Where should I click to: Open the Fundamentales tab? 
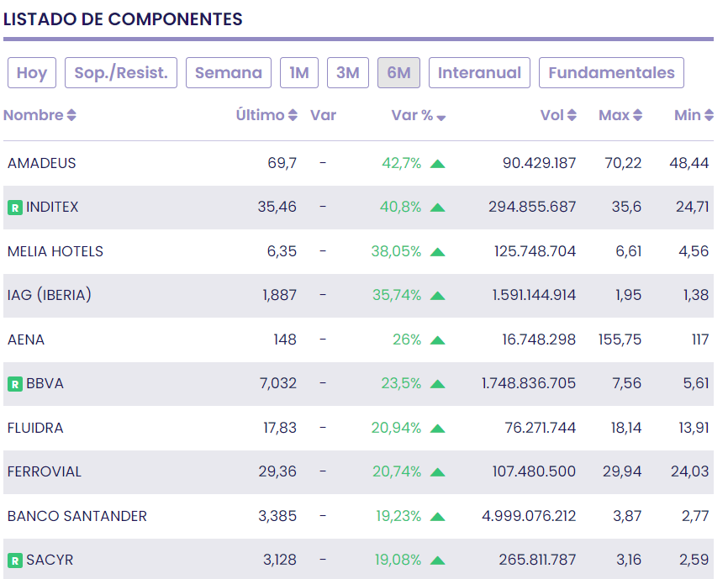(x=611, y=73)
